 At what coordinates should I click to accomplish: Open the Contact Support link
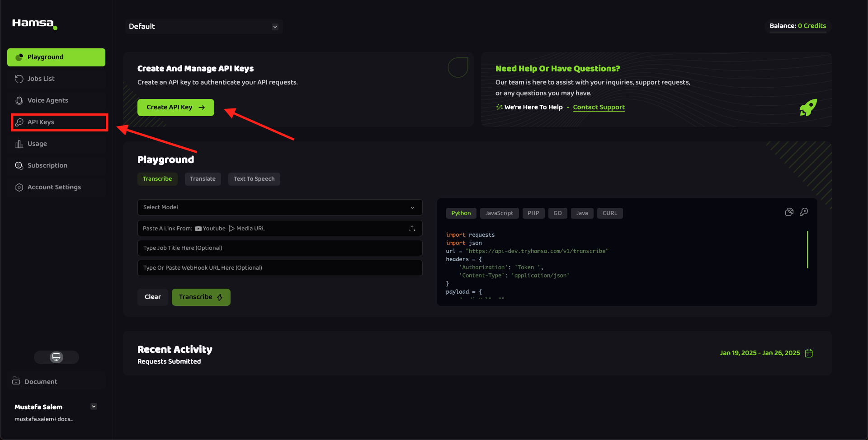[x=599, y=107]
